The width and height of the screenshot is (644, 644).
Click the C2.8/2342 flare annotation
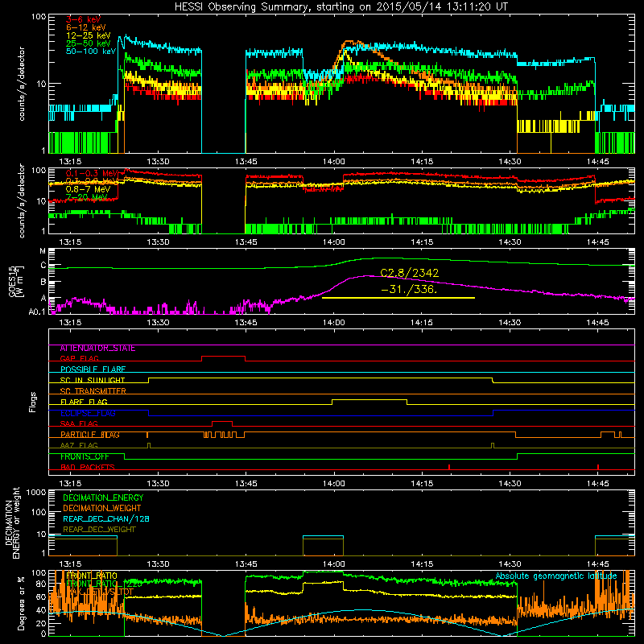[x=410, y=273]
